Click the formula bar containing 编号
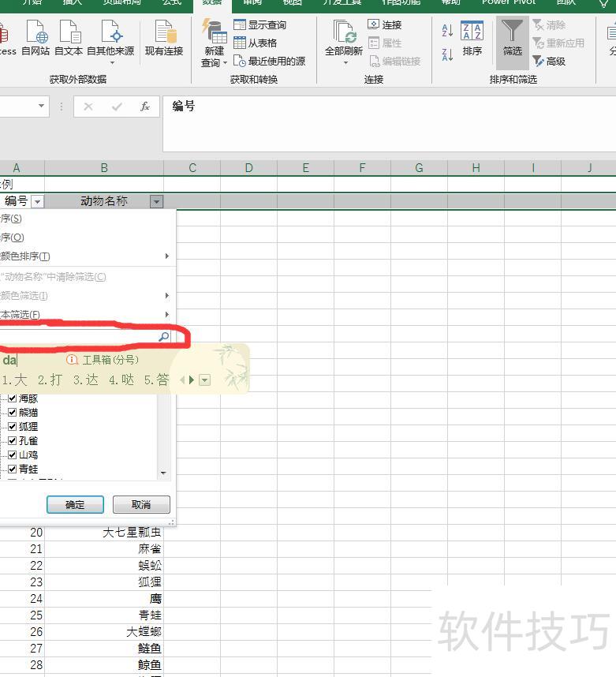Screen dimensions: 616x677 pyautogui.click(x=390, y=124)
